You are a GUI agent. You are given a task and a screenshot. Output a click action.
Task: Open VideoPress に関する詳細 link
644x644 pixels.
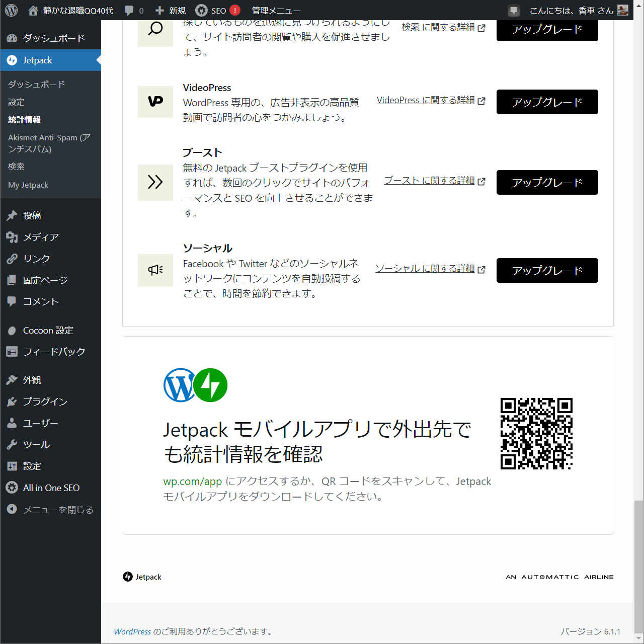pyautogui.click(x=431, y=100)
